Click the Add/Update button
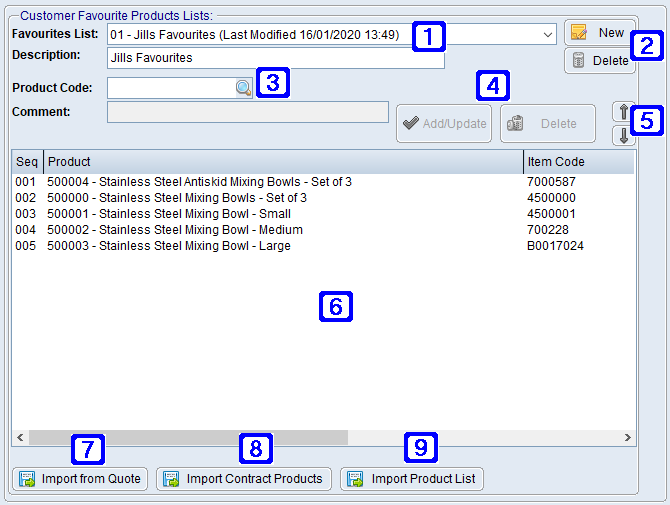Image resolution: width=670 pixels, height=505 pixels. point(444,124)
